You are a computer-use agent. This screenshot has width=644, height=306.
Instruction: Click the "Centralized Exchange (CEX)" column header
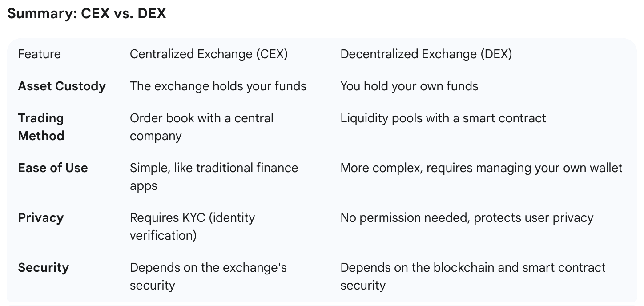(x=209, y=54)
